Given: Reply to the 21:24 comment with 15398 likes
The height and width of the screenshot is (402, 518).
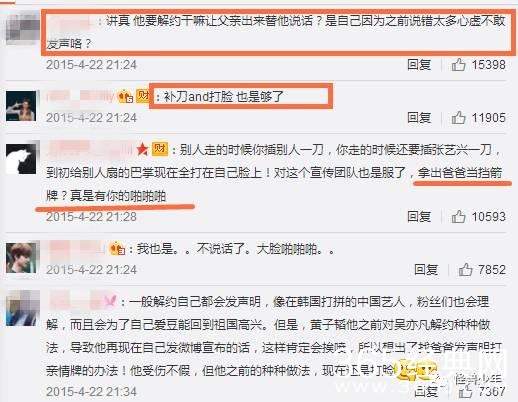Looking at the screenshot, I should [419, 64].
